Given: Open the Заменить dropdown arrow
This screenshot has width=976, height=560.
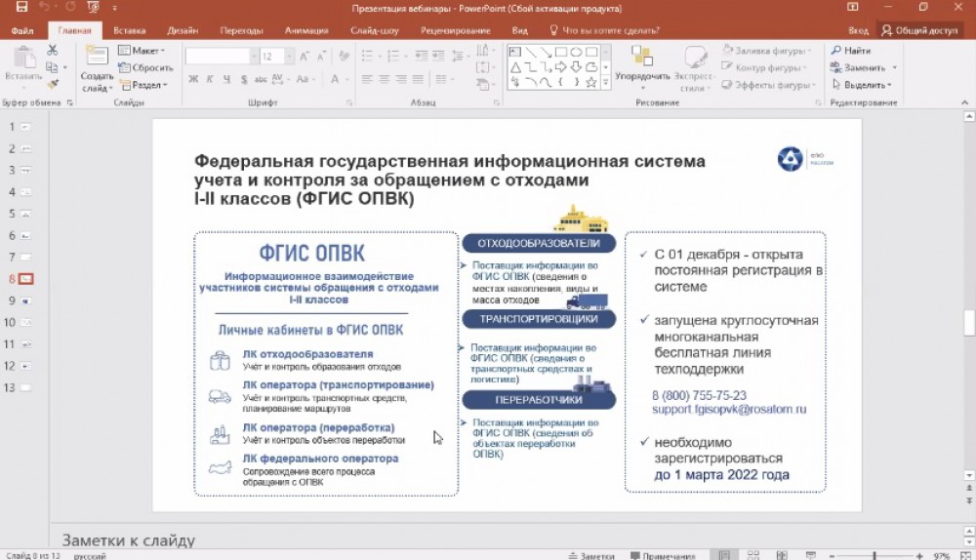Looking at the screenshot, I should (894, 67).
